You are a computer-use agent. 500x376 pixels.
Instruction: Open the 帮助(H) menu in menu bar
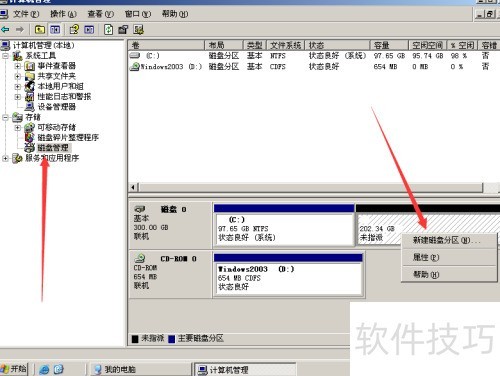tap(175, 14)
